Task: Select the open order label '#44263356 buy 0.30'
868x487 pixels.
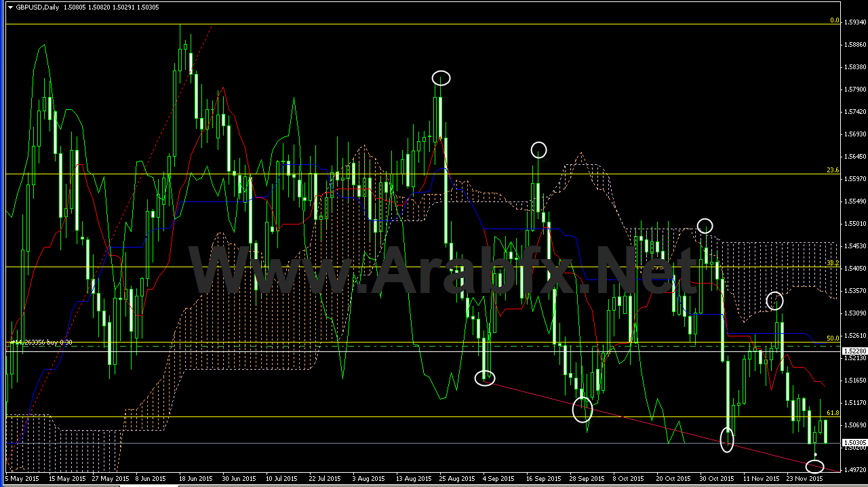Action: click(40, 343)
